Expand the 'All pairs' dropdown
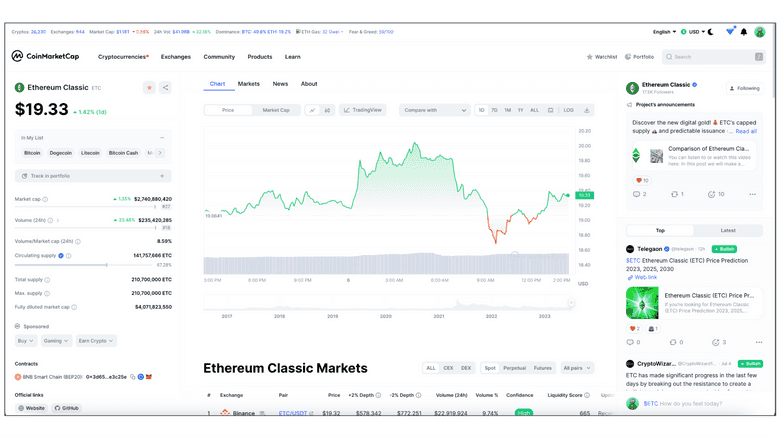The image size is (780, 438). pos(577,368)
